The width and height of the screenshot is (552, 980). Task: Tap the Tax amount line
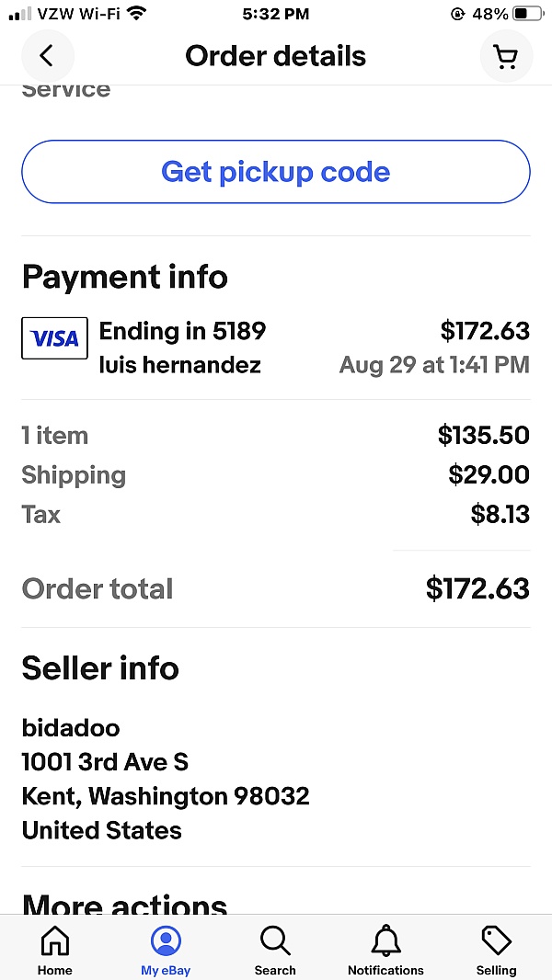click(x=500, y=515)
